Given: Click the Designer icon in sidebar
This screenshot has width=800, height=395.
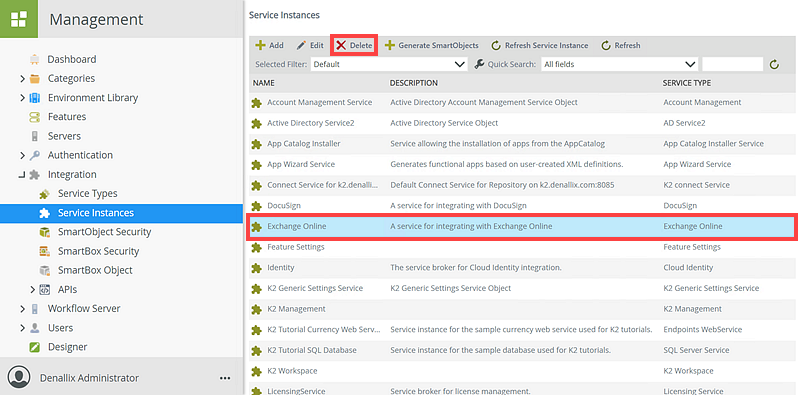Looking at the screenshot, I should point(35,347).
